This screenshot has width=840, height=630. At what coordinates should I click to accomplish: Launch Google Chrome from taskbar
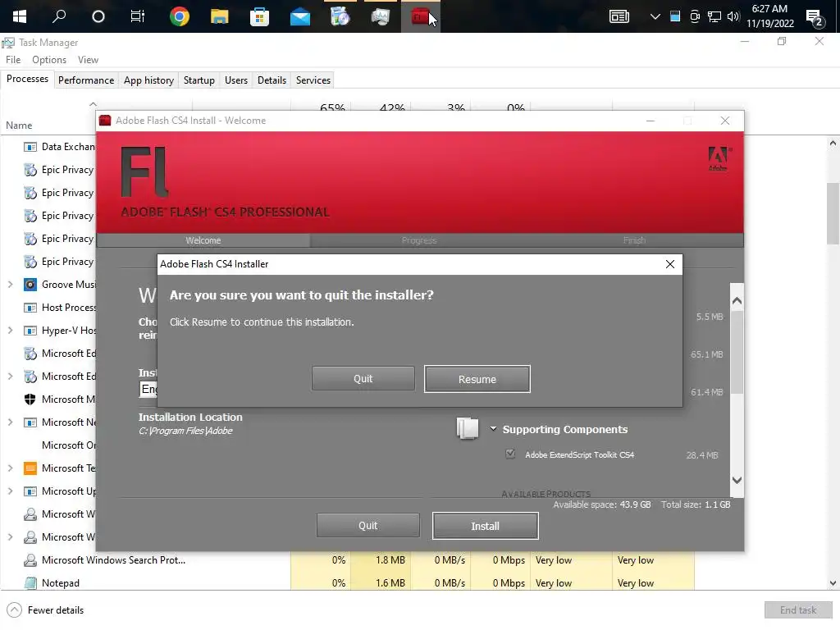click(x=180, y=16)
